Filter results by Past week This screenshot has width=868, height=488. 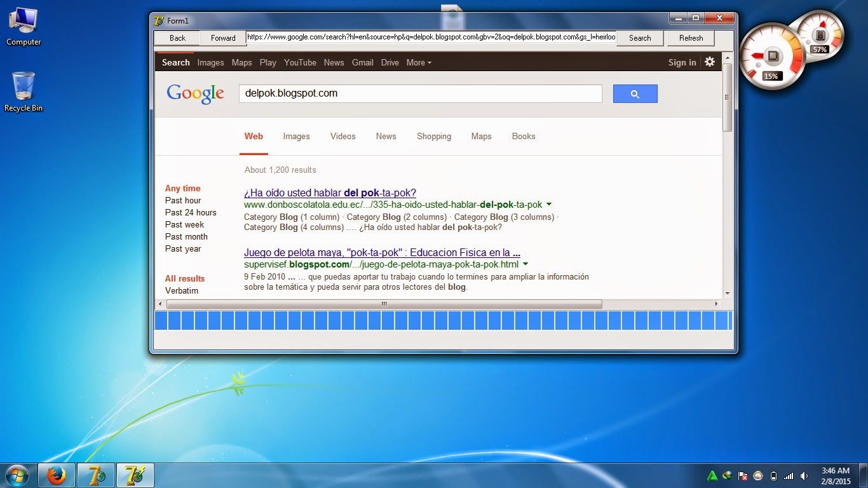[x=184, y=225]
